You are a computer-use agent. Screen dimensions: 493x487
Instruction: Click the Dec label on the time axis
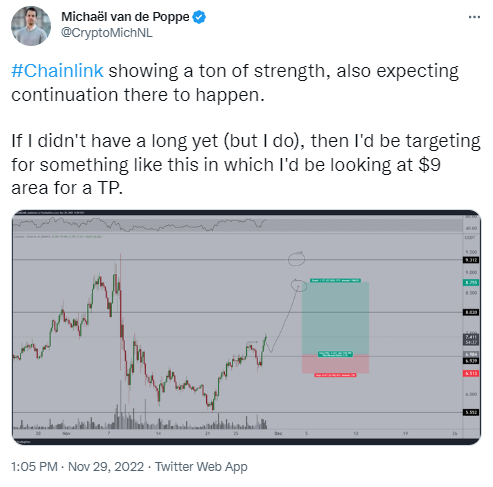[x=278, y=433]
